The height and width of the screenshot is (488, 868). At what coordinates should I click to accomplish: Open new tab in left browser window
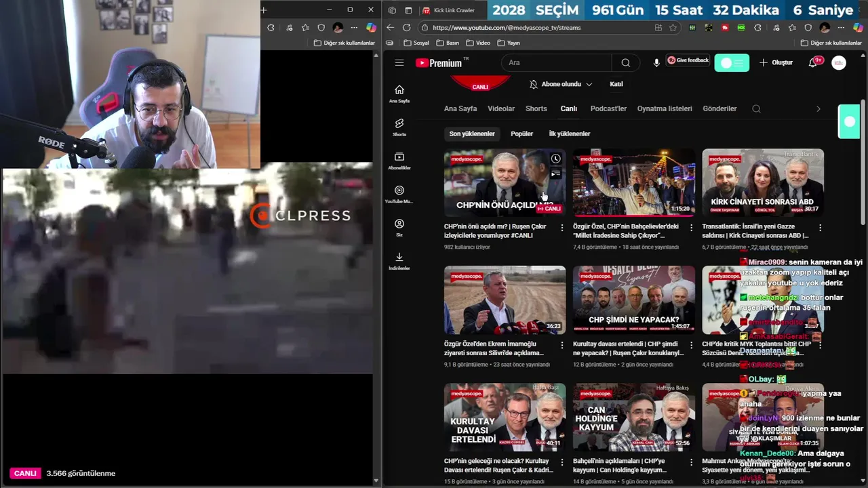pos(263,10)
